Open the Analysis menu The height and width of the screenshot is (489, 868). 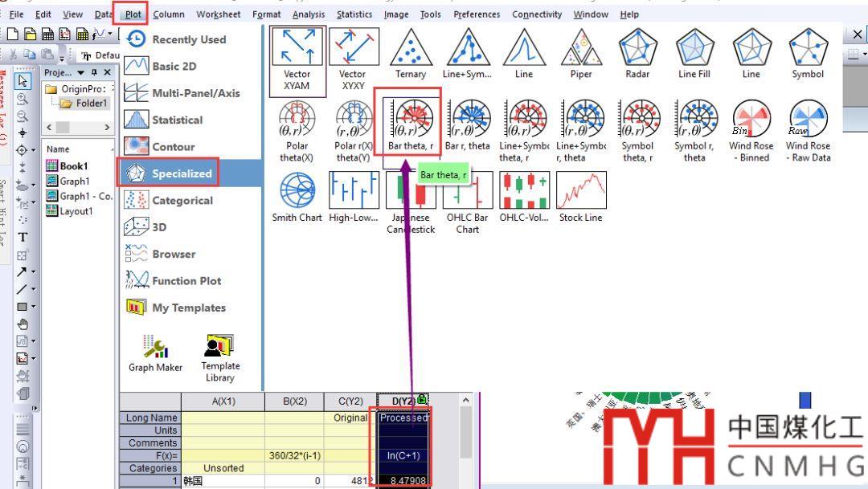tap(309, 14)
